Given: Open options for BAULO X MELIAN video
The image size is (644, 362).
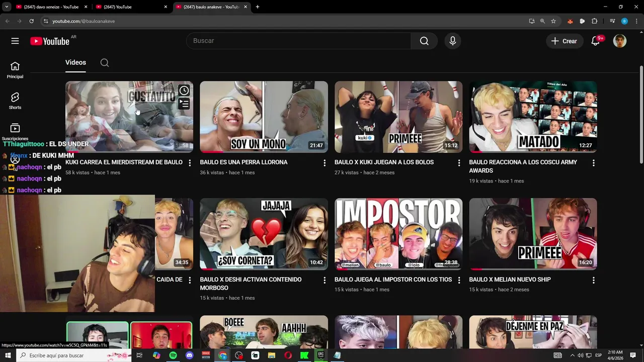Looking at the screenshot, I should pos(594,280).
